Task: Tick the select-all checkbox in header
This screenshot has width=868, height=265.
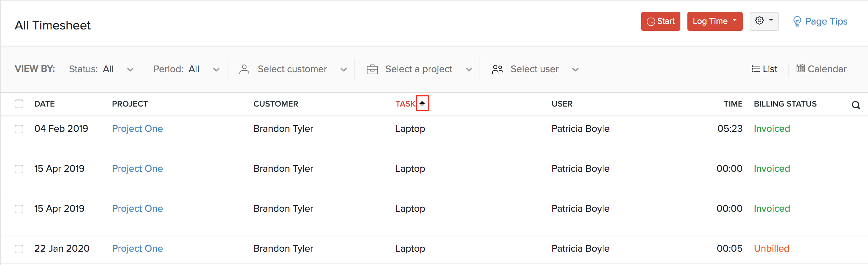Action: click(19, 104)
